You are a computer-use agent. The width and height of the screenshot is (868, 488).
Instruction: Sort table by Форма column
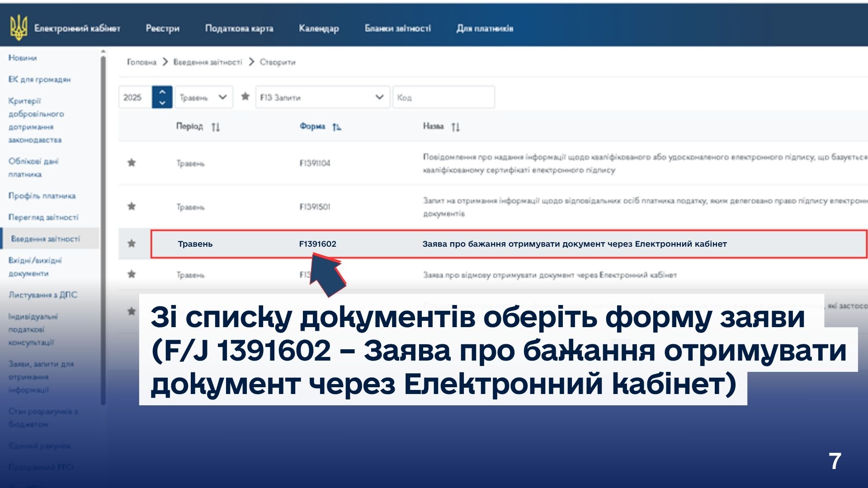tap(321, 127)
